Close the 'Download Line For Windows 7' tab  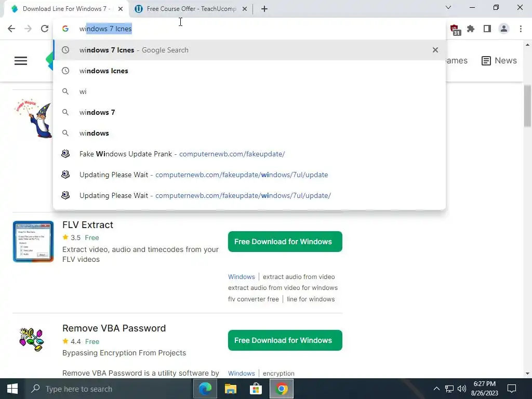[x=121, y=9]
